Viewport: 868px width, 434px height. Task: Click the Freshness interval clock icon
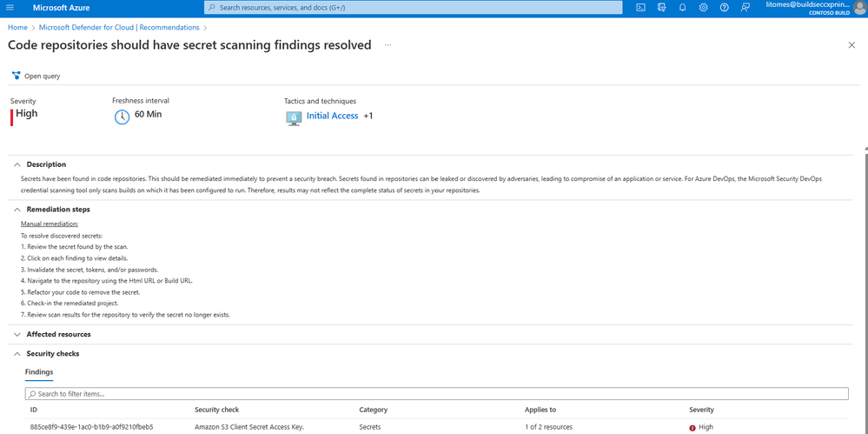[122, 117]
